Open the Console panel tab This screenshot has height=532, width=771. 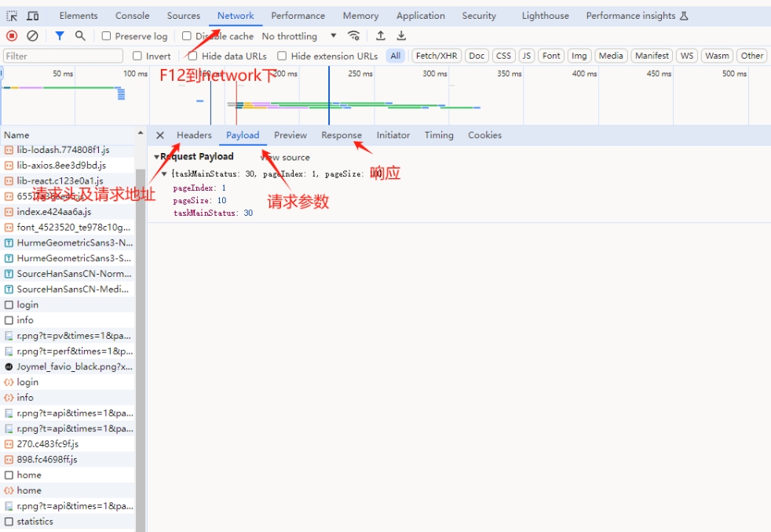(x=132, y=16)
